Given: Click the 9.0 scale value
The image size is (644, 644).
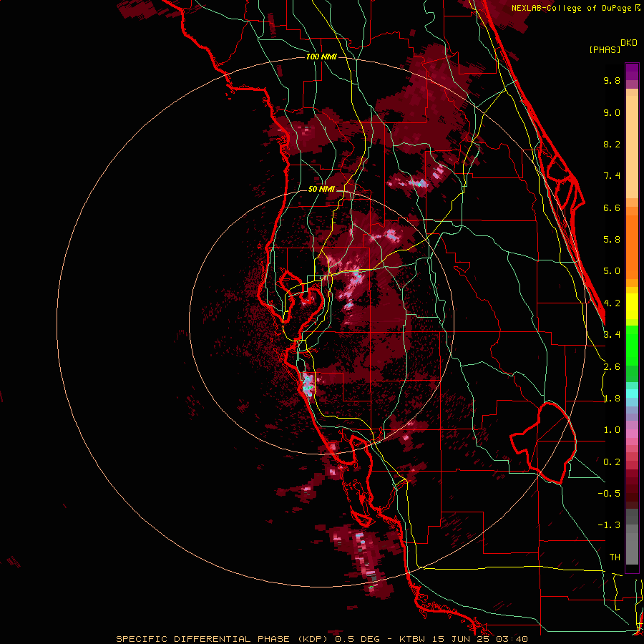Looking at the screenshot, I should (x=612, y=112).
